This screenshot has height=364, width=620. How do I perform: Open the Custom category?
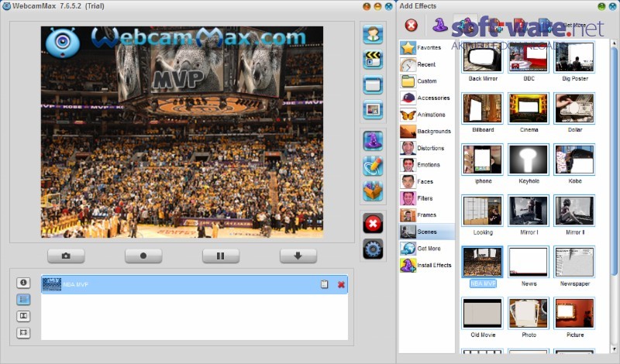[x=427, y=81]
